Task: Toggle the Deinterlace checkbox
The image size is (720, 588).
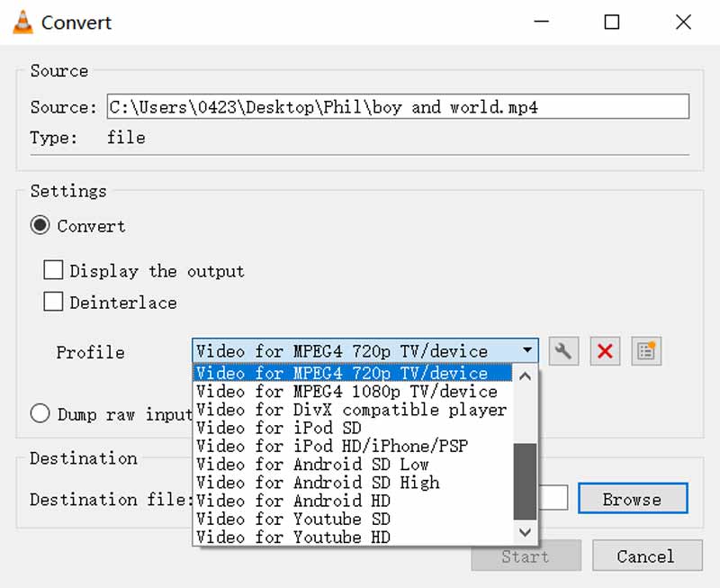Action: (53, 302)
